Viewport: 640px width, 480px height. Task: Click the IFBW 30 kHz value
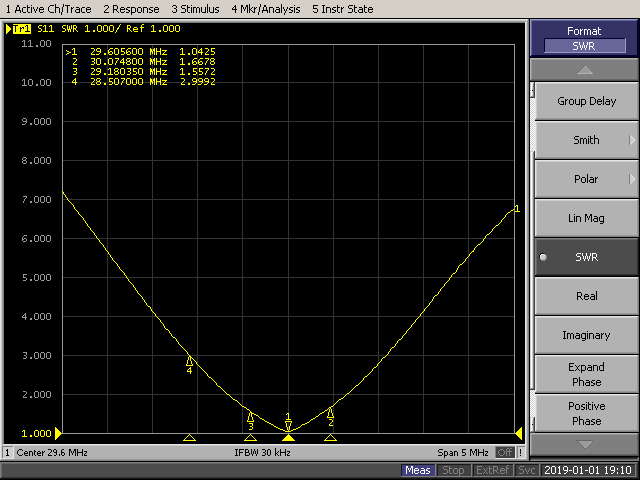262,453
